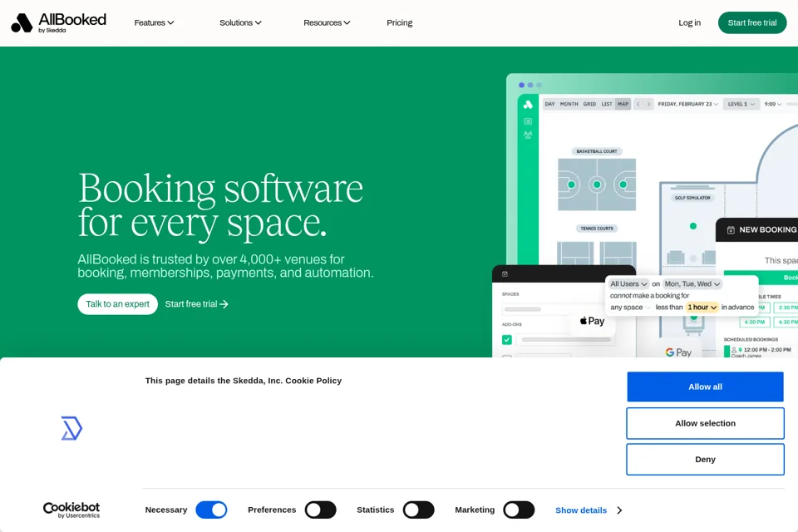The height and width of the screenshot is (532, 798).
Task: Expand the Features menu
Action: [x=155, y=23]
